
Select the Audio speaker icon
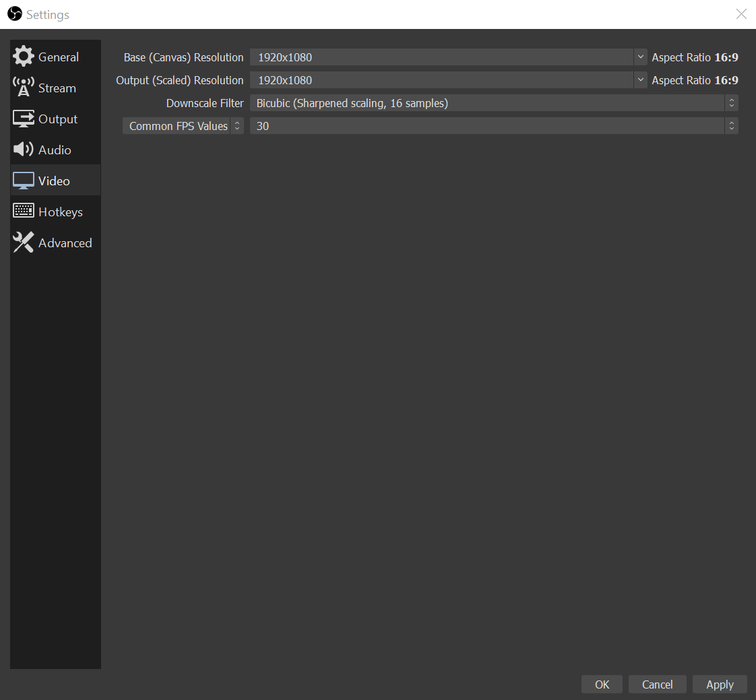click(24, 150)
